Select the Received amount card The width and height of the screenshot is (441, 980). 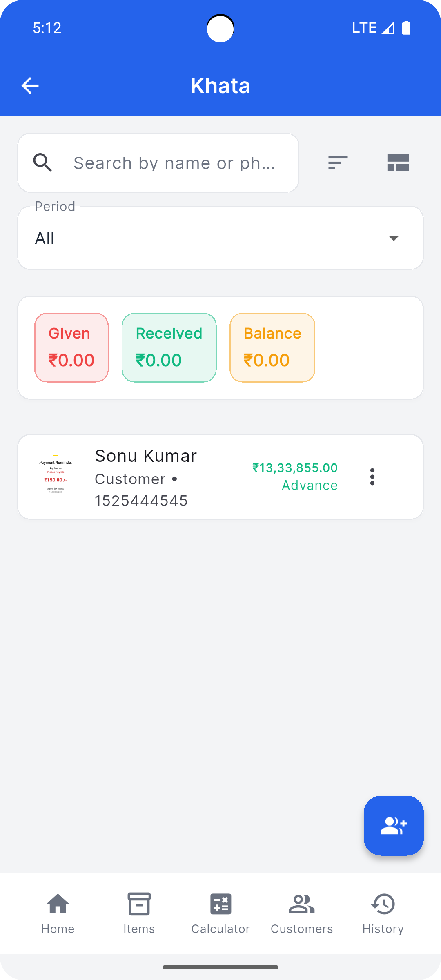(x=169, y=347)
